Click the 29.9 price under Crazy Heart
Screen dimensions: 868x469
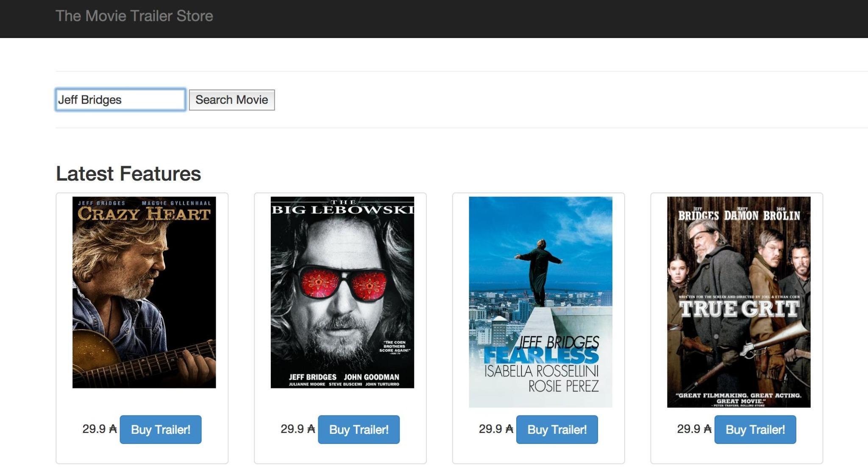click(x=94, y=429)
